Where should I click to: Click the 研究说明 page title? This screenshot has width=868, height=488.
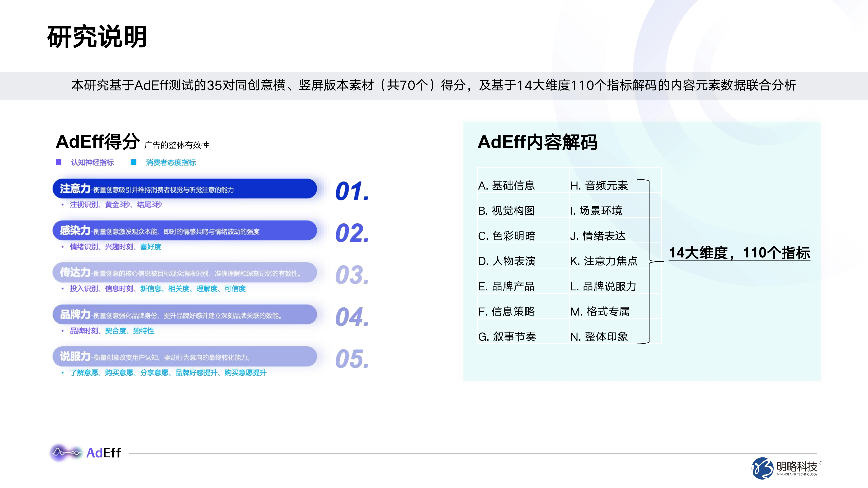pyautogui.click(x=97, y=37)
